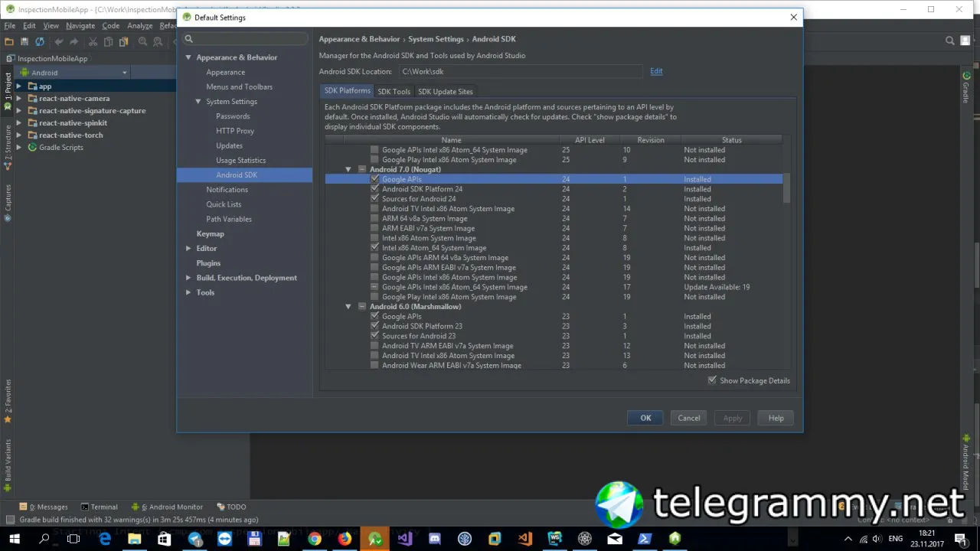Uncheck the Sources for Android 24 checkbox

[x=374, y=199]
